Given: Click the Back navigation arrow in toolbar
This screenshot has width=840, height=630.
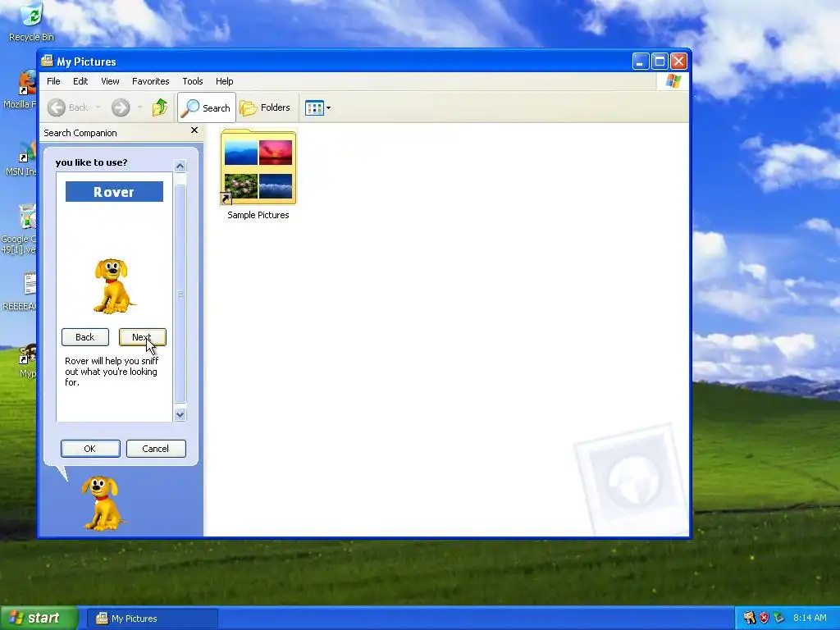Looking at the screenshot, I should [x=57, y=107].
